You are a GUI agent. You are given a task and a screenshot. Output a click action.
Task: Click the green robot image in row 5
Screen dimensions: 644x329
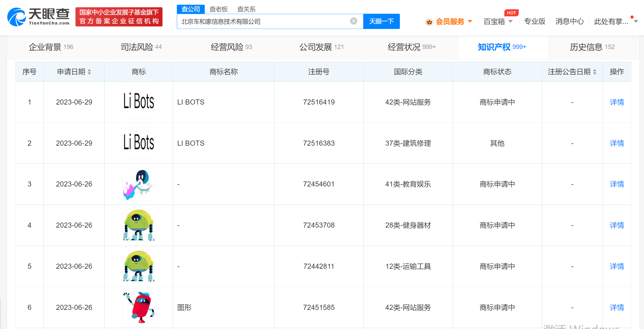click(x=139, y=266)
